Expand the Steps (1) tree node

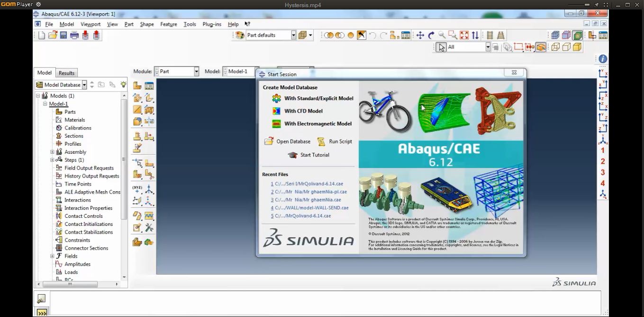52,160
